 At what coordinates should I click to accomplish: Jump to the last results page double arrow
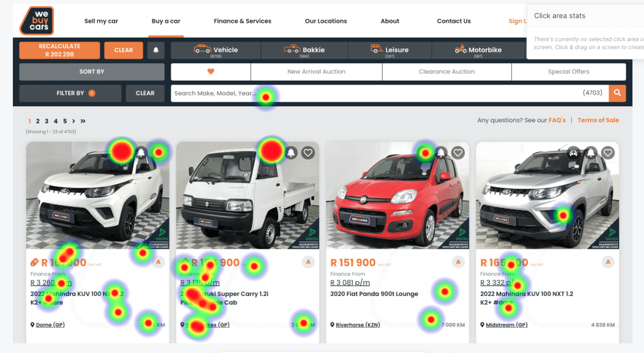tap(83, 121)
